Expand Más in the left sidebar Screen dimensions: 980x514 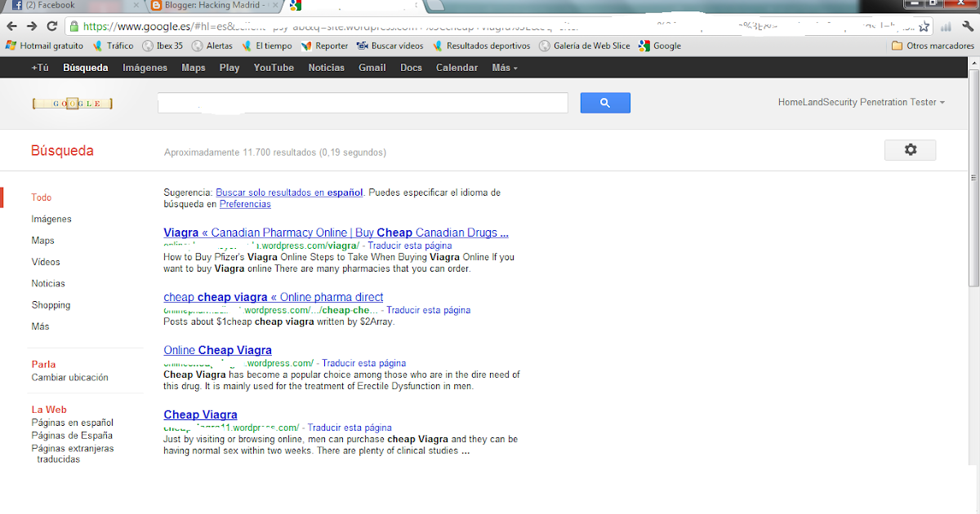[40, 326]
